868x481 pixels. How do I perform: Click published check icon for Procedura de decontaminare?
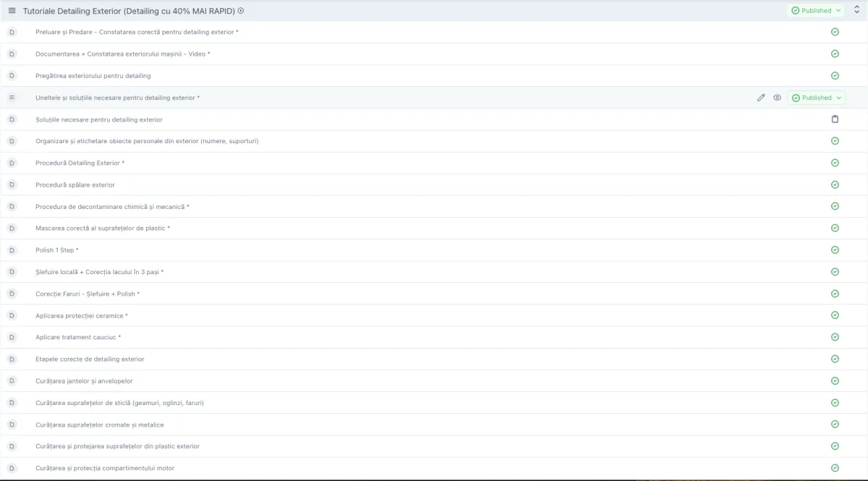(x=835, y=206)
